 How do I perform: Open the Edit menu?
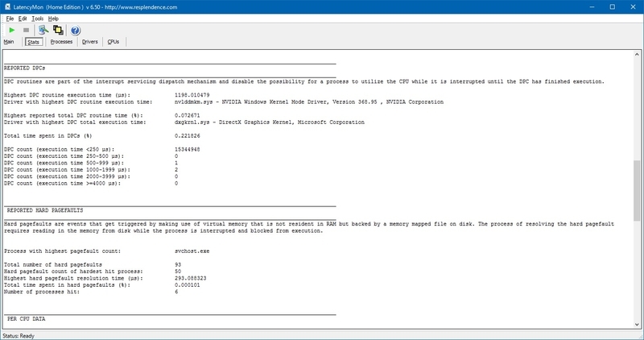(x=23, y=19)
